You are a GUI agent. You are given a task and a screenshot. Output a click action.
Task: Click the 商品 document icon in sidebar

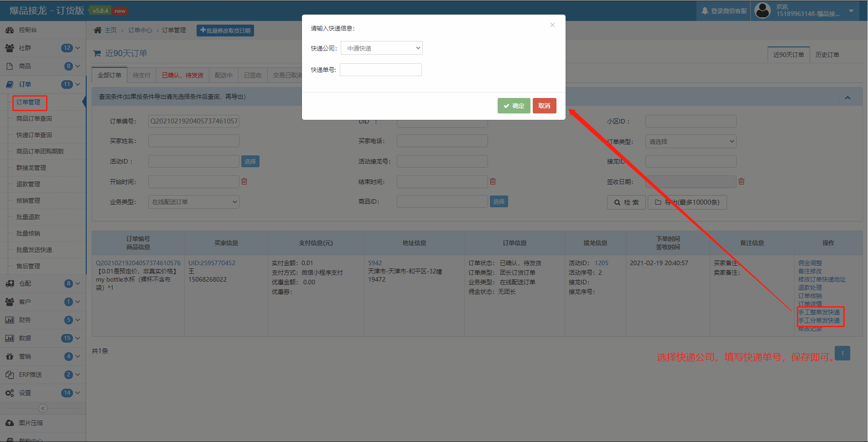pyautogui.click(x=10, y=66)
